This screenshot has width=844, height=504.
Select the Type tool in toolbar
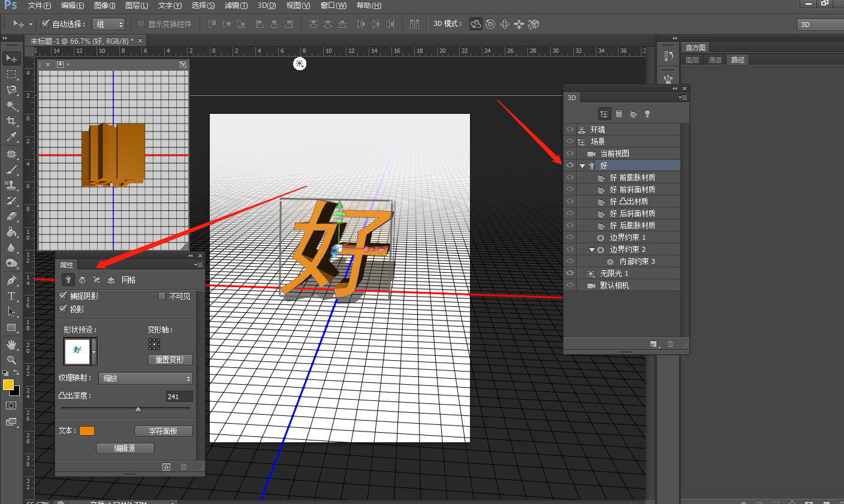11,296
